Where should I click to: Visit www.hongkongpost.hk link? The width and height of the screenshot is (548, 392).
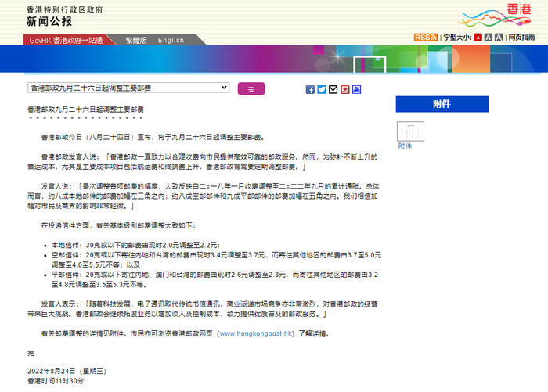tap(256, 333)
